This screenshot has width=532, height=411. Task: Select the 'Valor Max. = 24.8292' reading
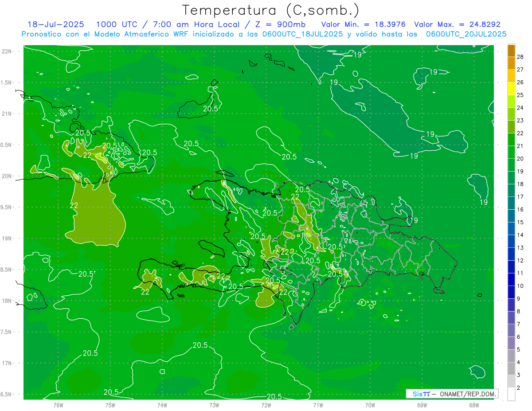coord(457,24)
